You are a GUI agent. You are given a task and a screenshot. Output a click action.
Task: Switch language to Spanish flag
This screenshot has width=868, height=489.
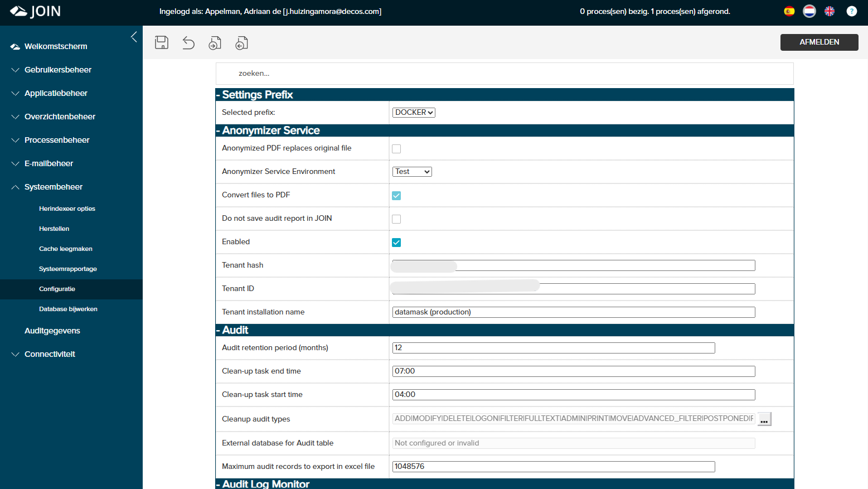pos(789,11)
